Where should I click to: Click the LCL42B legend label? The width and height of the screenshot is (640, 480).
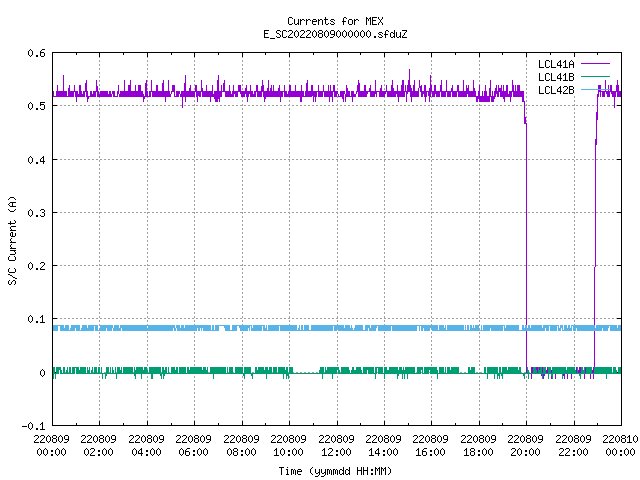pyautogui.click(x=556, y=90)
